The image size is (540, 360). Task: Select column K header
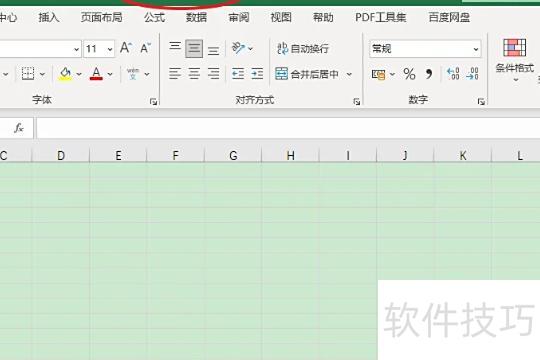tap(463, 155)
